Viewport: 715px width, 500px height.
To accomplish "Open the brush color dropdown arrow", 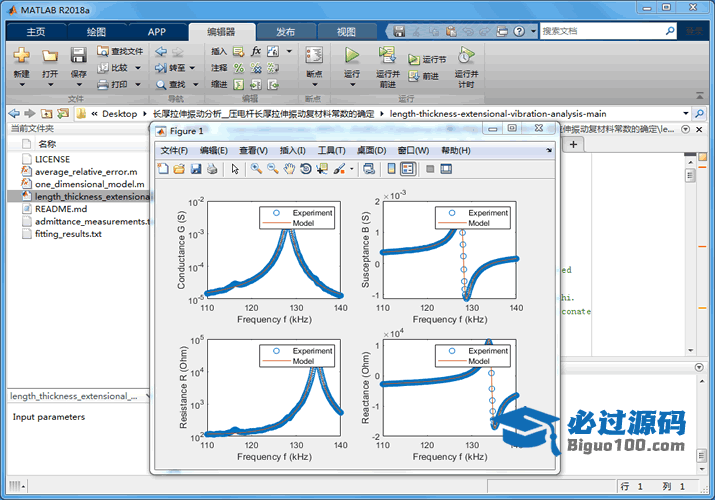I will click(x=352, y=169).
